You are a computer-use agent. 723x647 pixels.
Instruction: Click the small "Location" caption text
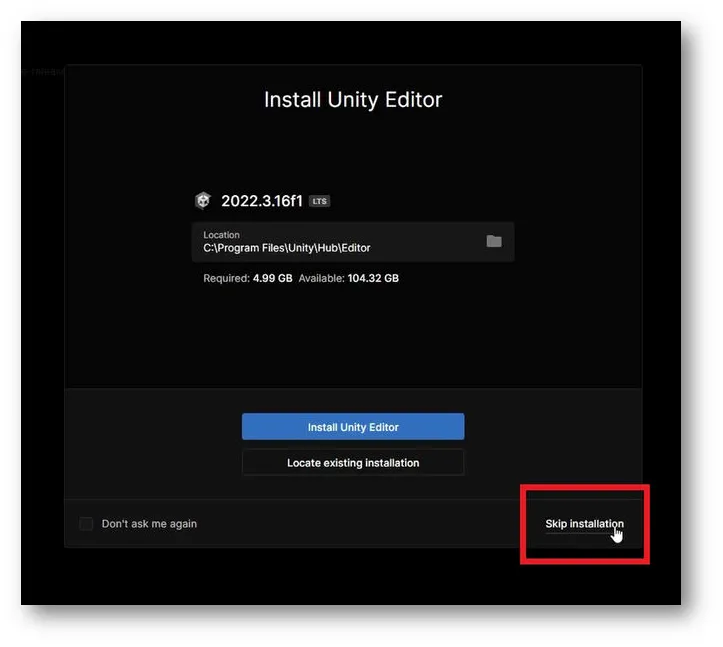tap(221, 235)
